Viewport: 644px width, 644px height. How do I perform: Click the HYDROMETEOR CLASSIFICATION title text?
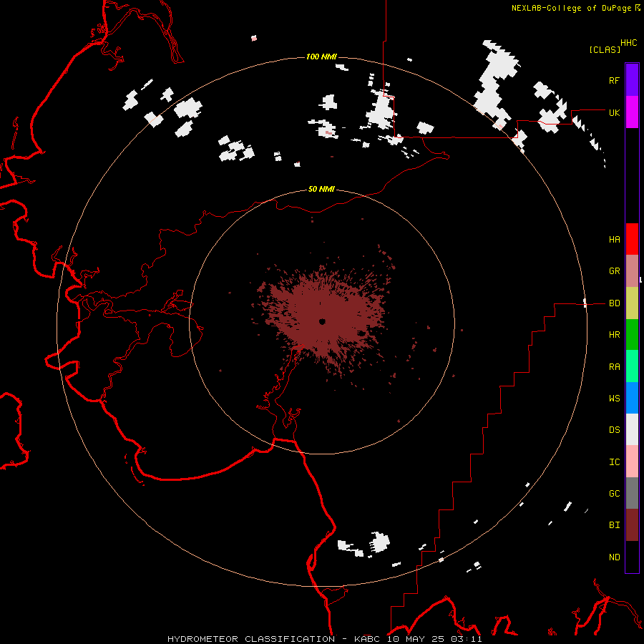pos(251,639)
